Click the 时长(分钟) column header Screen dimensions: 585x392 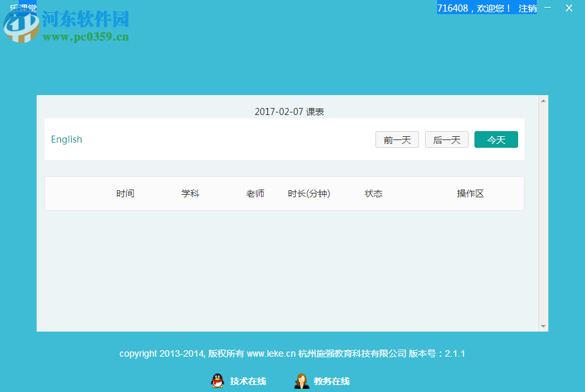click(309, 193)
